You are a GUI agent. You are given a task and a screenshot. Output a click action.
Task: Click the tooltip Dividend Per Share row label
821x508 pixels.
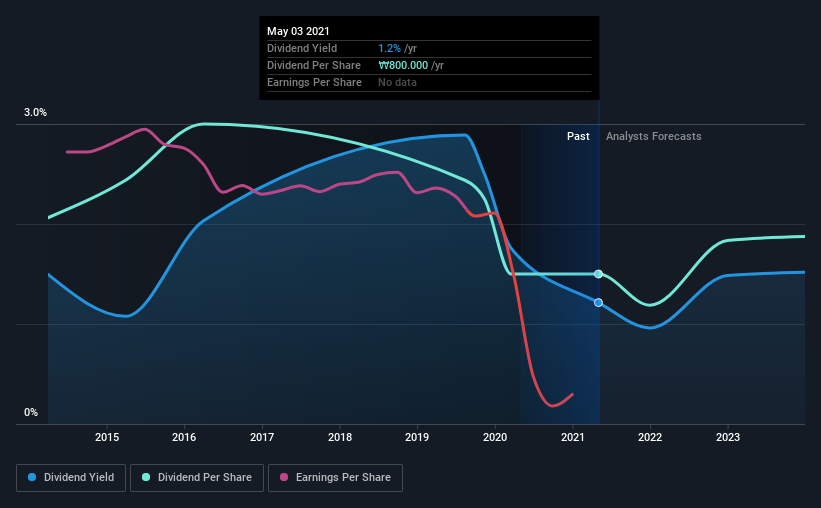click(314, 65)
